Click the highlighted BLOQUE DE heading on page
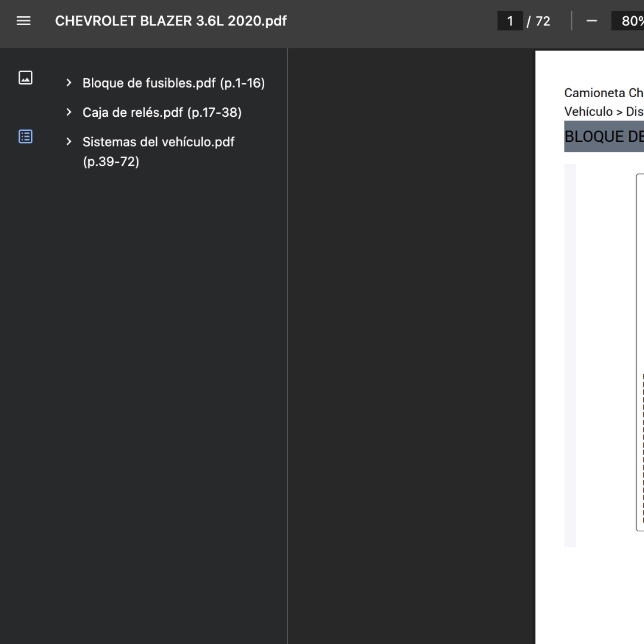This screenshot has height=644, width=644. [x=603, y=137]
